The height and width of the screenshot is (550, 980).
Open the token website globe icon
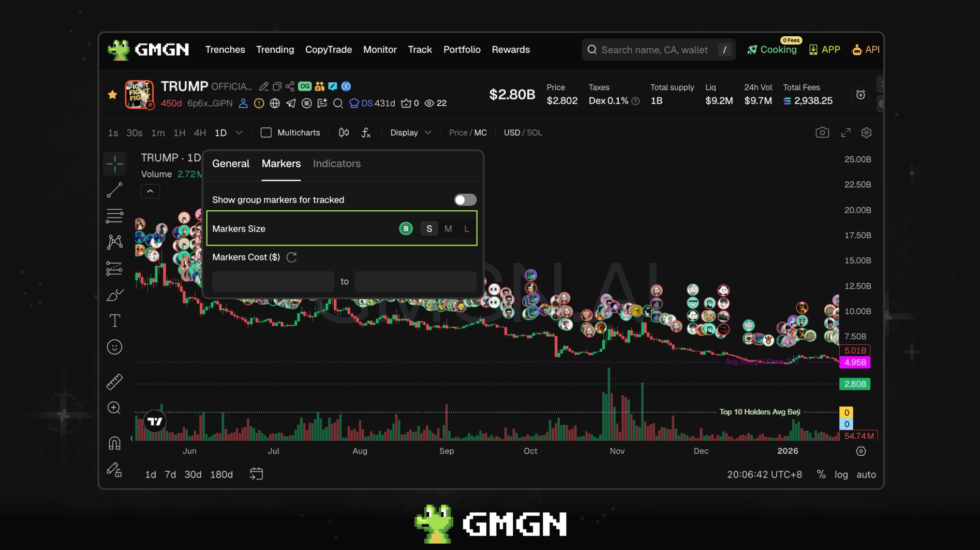[275, 103]
